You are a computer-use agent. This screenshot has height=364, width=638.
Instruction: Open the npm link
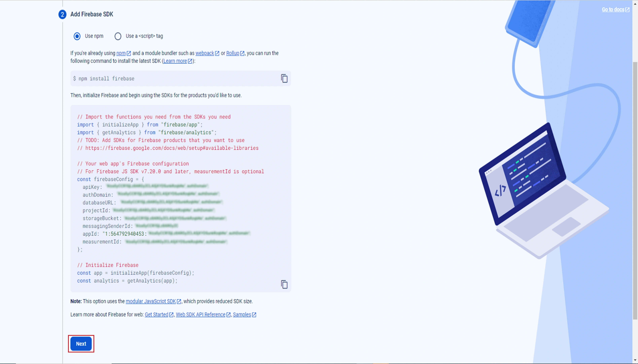tap(124, 53)
